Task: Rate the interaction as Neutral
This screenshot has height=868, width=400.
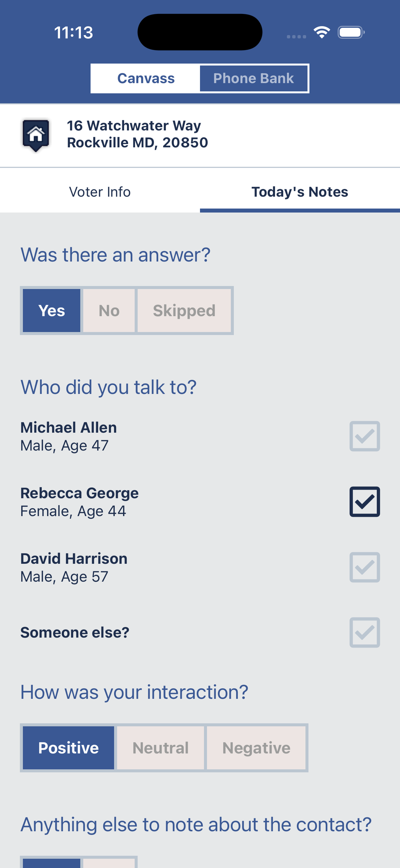Action: [161, 748]
